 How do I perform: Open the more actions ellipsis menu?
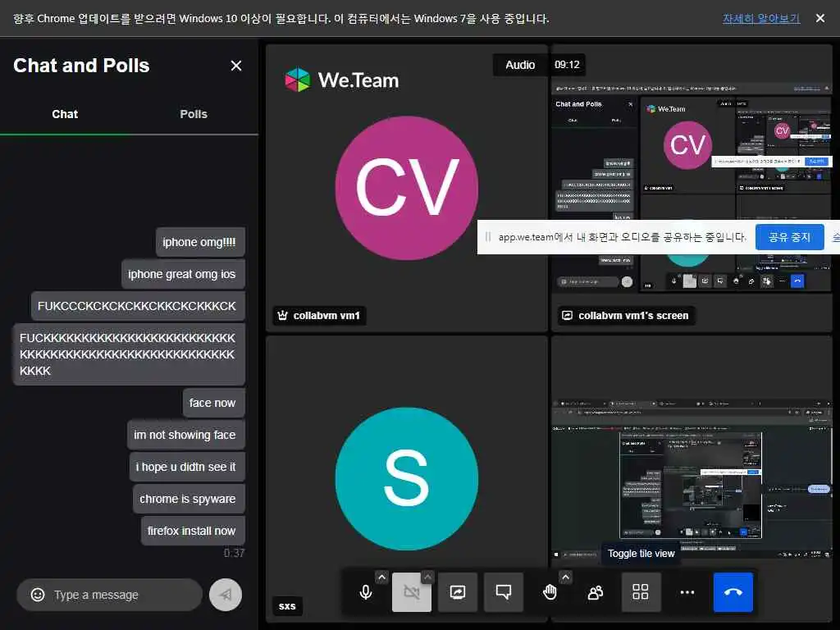point(687,592)
